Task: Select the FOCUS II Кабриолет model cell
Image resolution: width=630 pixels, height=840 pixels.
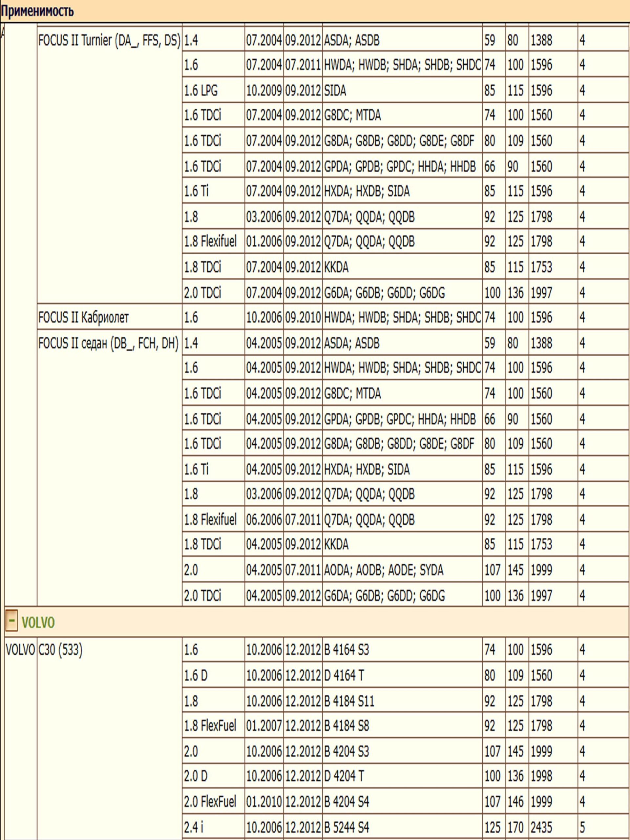Action: tap(84, 317)
